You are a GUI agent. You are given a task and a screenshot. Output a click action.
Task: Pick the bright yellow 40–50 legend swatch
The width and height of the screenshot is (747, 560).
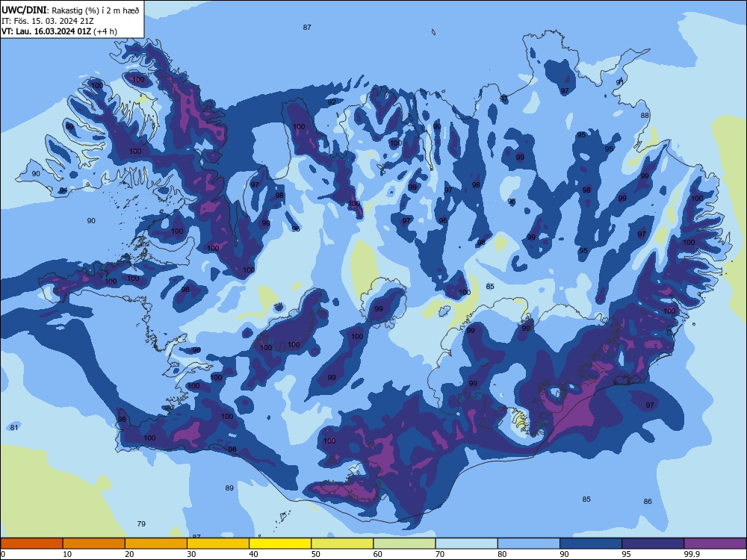pos(280,544)
